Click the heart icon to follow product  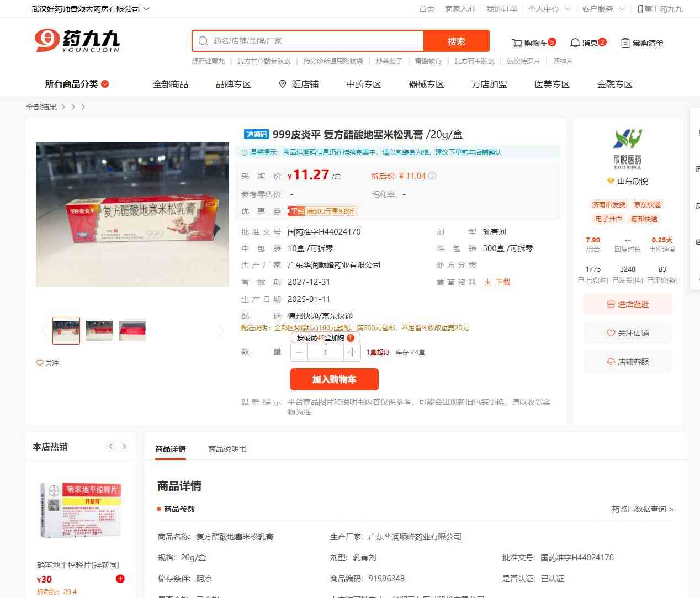(40, 363)
